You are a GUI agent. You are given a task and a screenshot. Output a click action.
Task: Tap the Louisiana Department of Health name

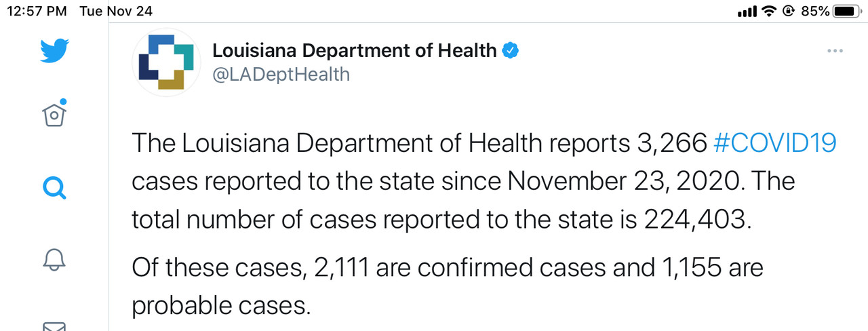click(x=355, y=50)
